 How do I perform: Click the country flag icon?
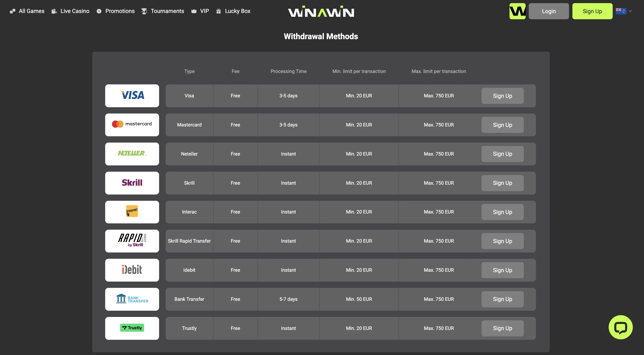point(621,11)
